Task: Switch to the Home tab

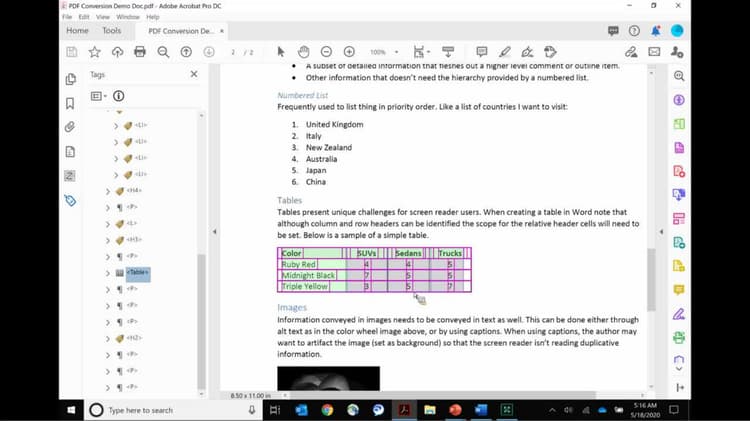Action: pos(77,31)
